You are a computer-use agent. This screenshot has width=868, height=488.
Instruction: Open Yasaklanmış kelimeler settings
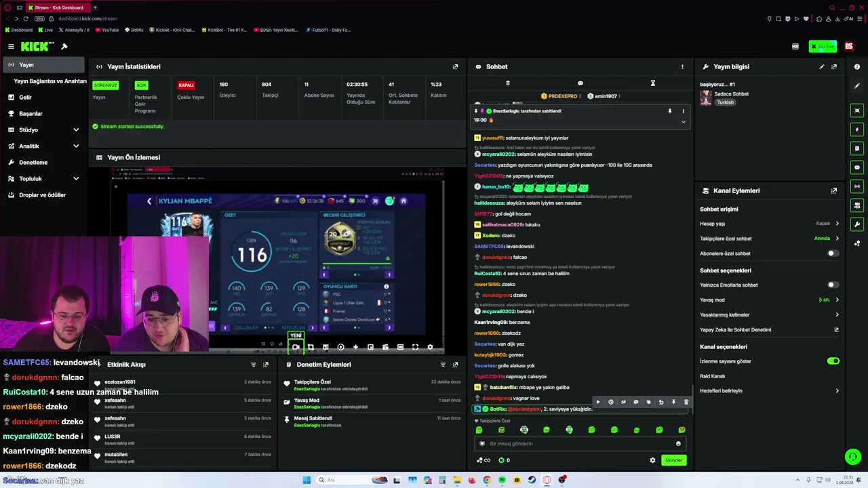pyautogui.click(x=770, y=314)
